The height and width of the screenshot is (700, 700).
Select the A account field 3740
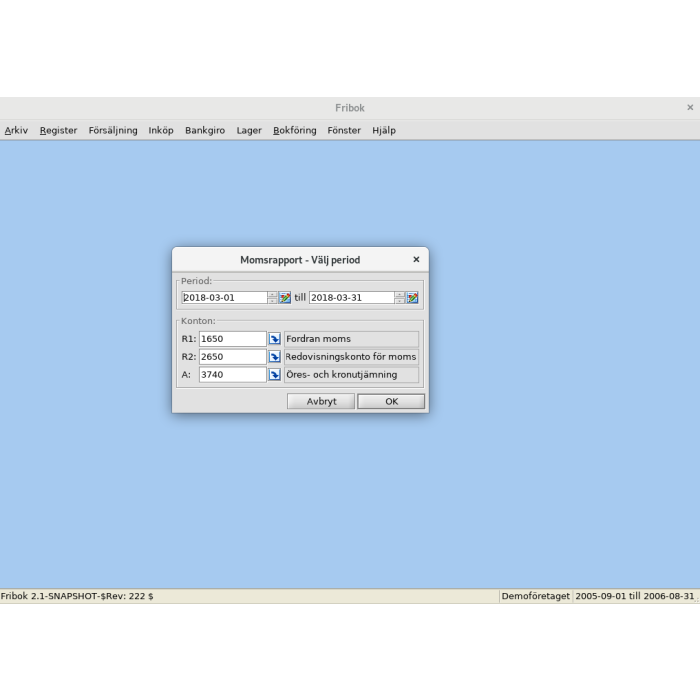(x=232, y=375)
